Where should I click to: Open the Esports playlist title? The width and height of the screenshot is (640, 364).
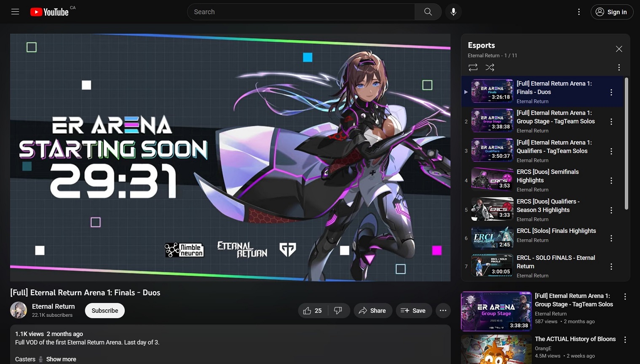tap(481, 45)
